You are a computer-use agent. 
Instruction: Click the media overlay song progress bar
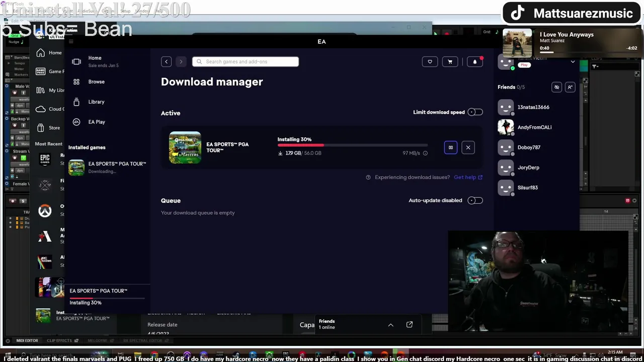(x=589, y=52)
